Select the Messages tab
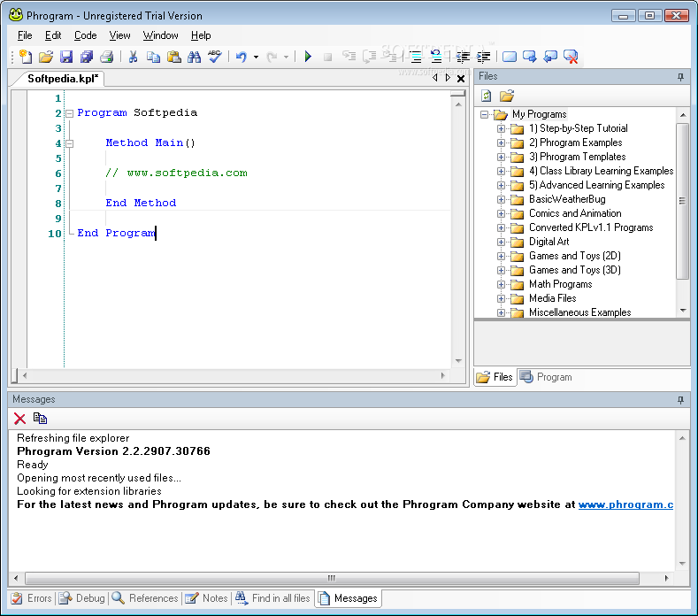This screenshot has height=616, width=698. pos(348,598)
